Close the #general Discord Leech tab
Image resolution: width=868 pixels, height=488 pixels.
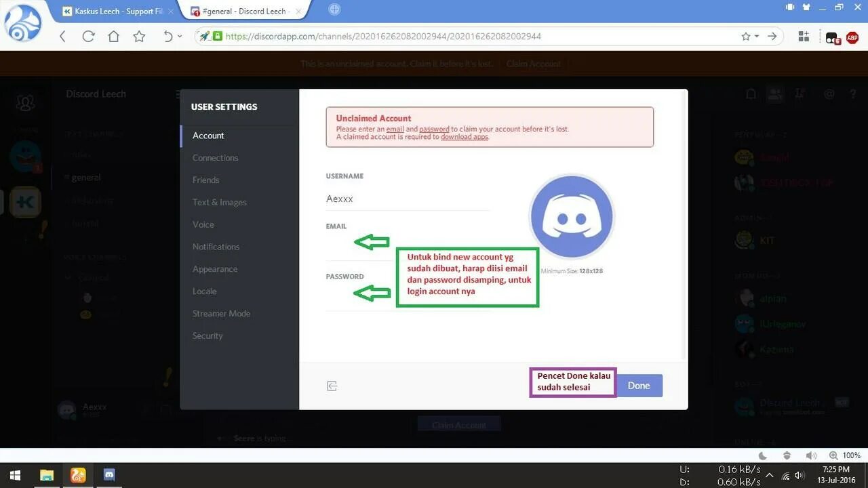298,11
